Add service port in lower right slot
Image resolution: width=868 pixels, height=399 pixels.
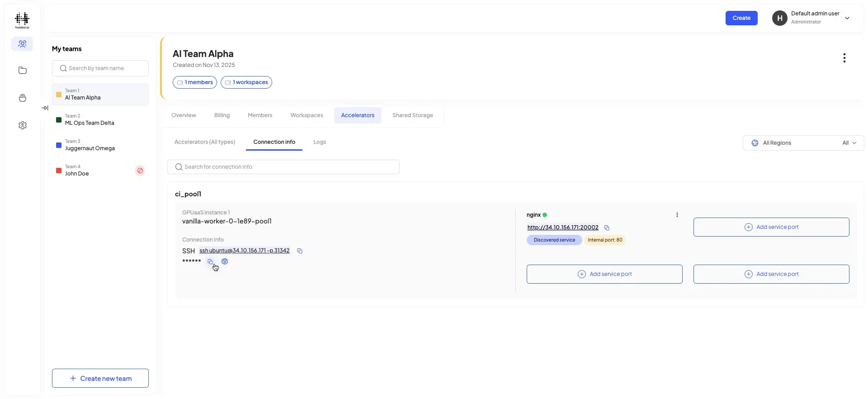pos(771,274)
